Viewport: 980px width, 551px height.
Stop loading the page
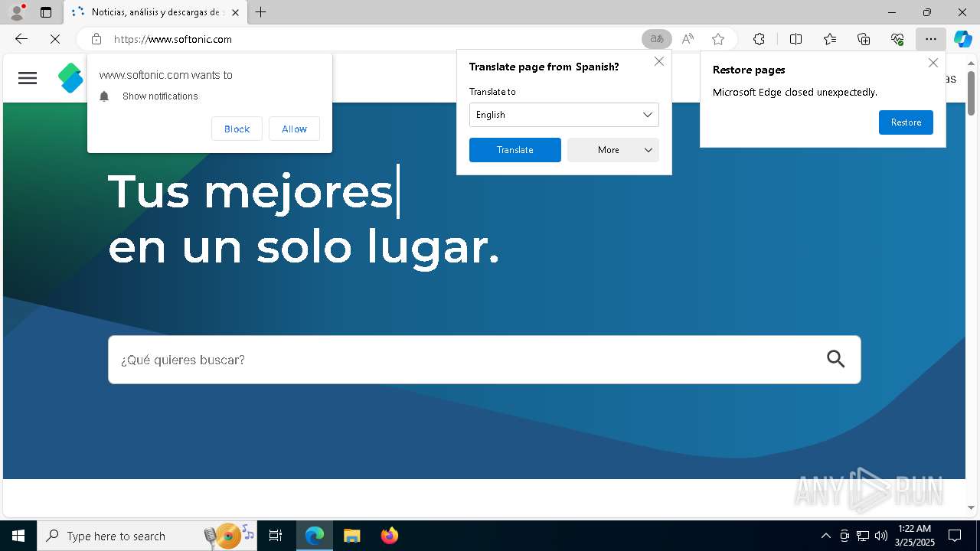pos(55,39)
